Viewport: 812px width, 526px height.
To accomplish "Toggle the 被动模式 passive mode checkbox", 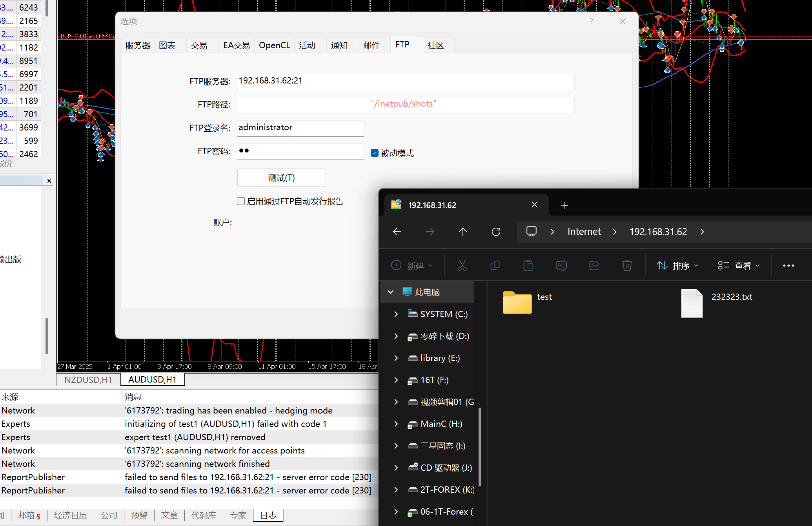I will tap(375, 153).
